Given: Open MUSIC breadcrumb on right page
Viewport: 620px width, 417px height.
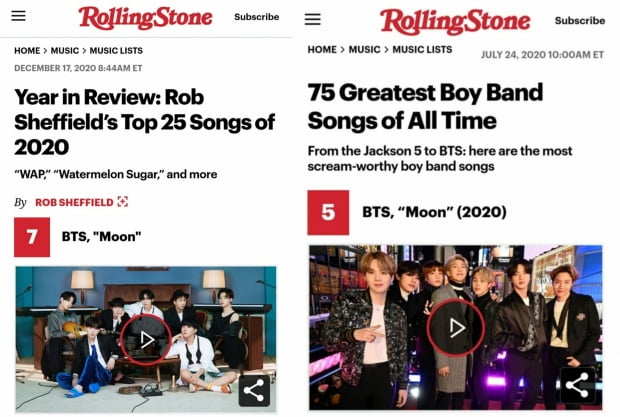Looking at the screenshot, I should click(x=365, y=50).
